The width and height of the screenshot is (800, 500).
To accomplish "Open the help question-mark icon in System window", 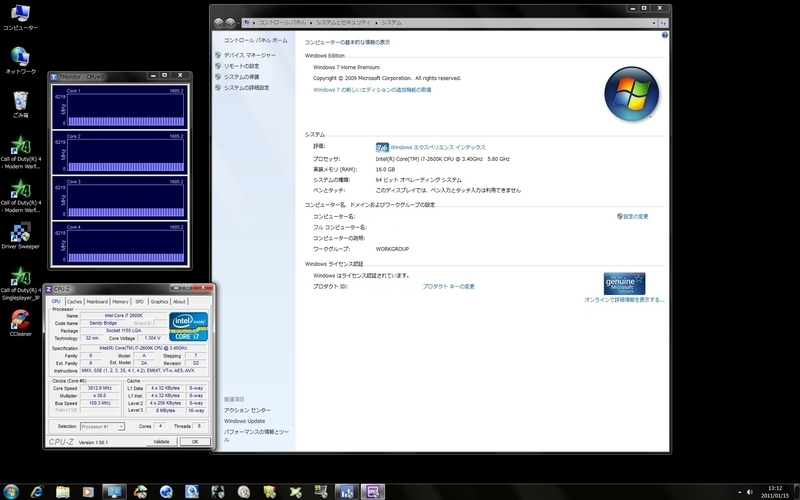I will (x=664, y=35).
